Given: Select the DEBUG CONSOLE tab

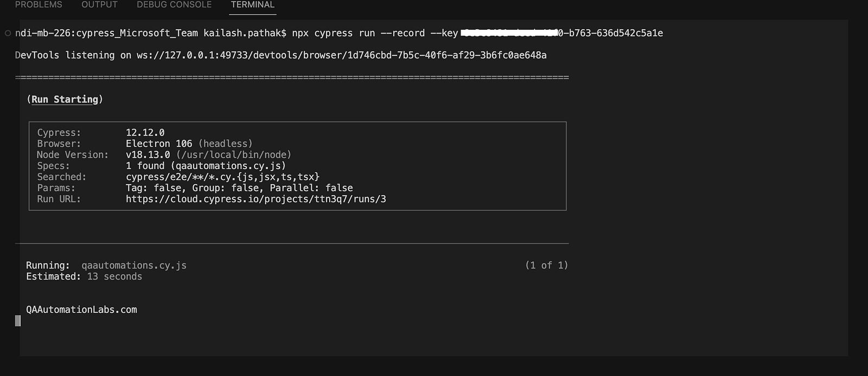Looking at the screenshot, I should (174, 4).
